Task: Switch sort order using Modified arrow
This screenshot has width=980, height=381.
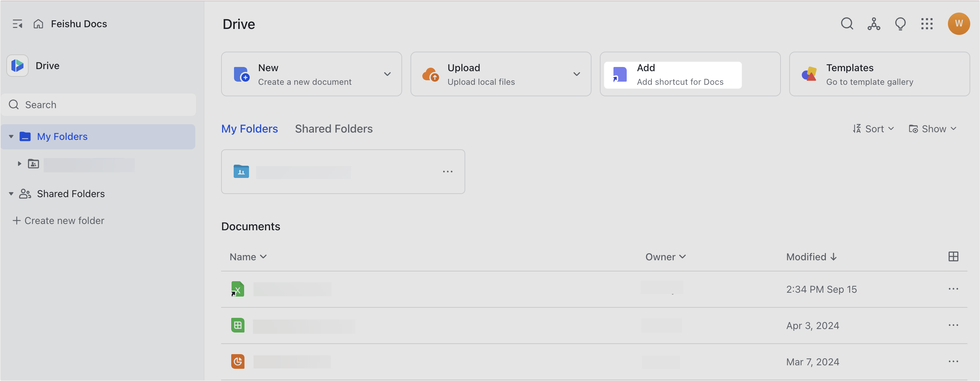Action: (833, 256)
